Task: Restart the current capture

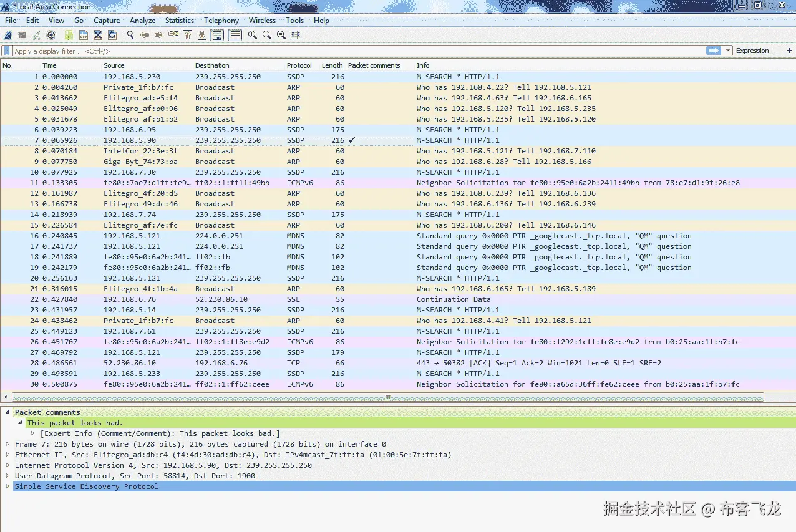Action: [37, 36]
